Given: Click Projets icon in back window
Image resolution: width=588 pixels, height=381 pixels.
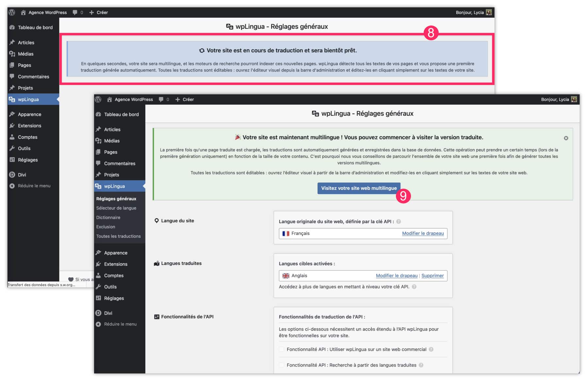Looking at the screenshot, I should (12, 88).
